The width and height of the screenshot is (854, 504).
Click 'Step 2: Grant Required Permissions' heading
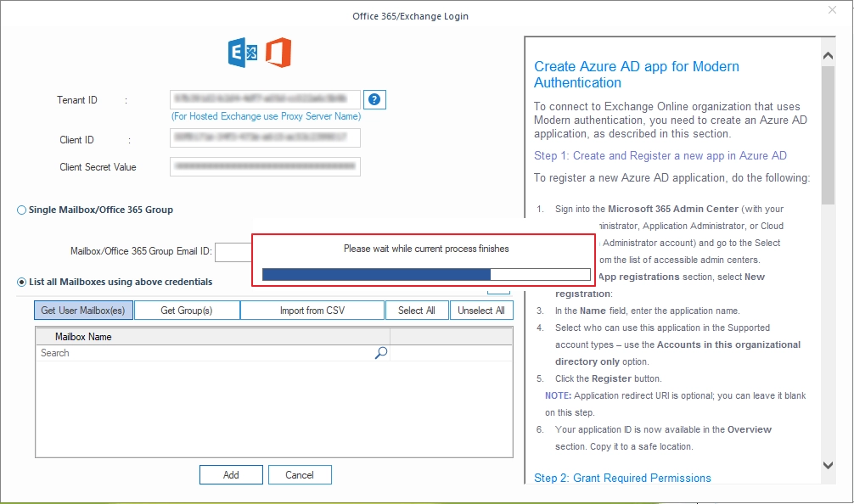coord(622,478)
